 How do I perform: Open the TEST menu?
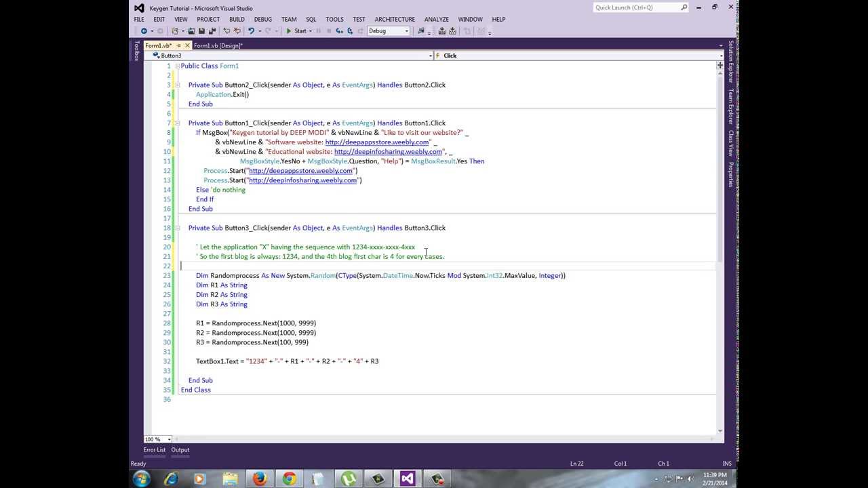tap(359, 20)
